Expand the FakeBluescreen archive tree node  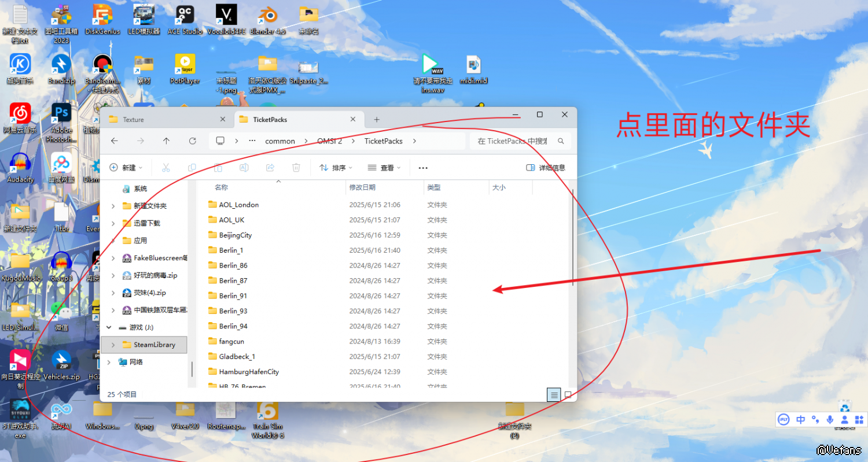pos(112,258)
